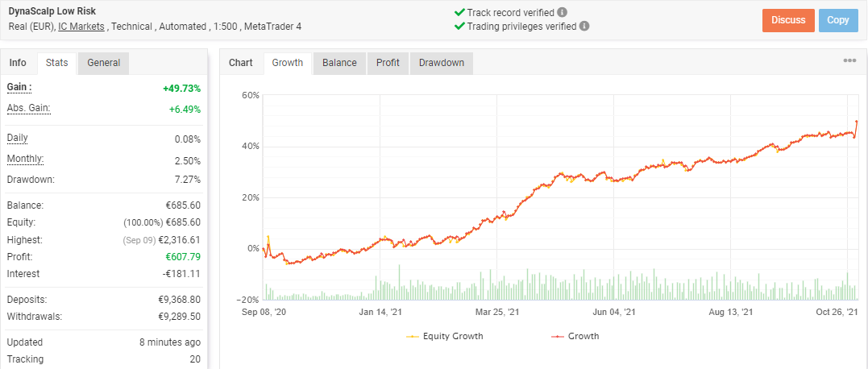This screenshot has width=868, height=369.
Task: Open the IC Markets broker link
Action: coord(80,27)
